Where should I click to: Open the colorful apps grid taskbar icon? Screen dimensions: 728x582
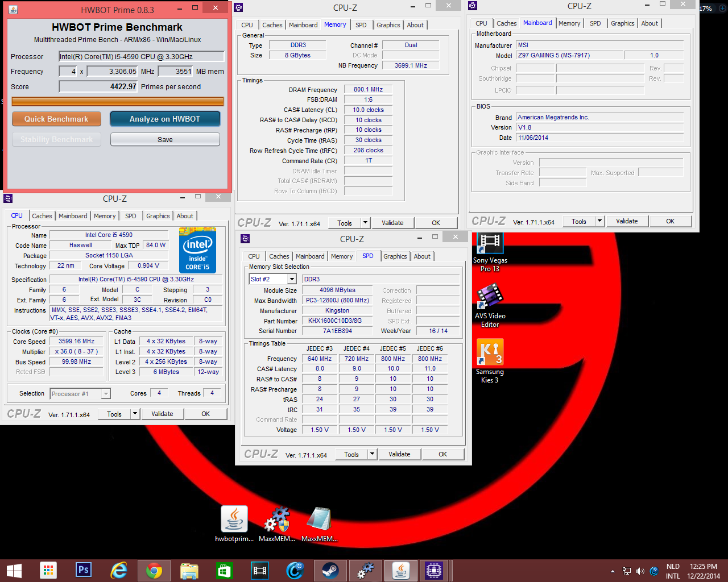(x=48, y=571)
